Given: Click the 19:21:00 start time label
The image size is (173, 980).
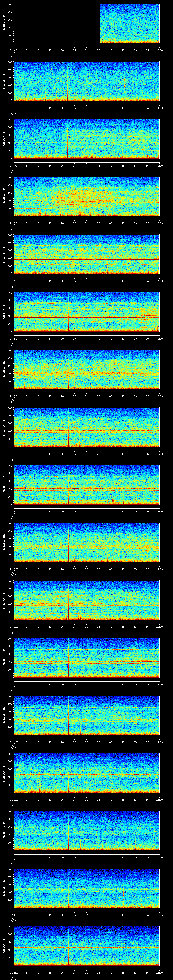Looking at the screenshot, I should [13, 742].
